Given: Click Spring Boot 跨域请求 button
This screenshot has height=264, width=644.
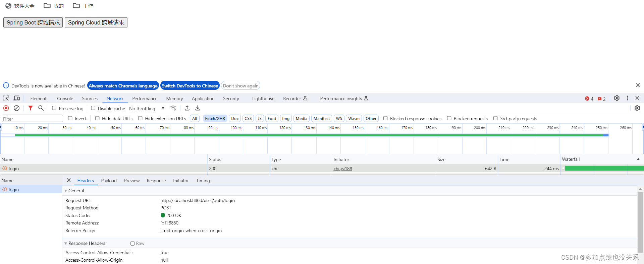Looking at the screenshot, I should [x=33, y=22].
